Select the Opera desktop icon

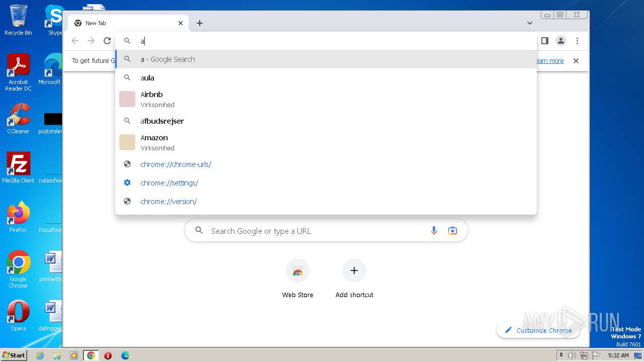point(18,316)
